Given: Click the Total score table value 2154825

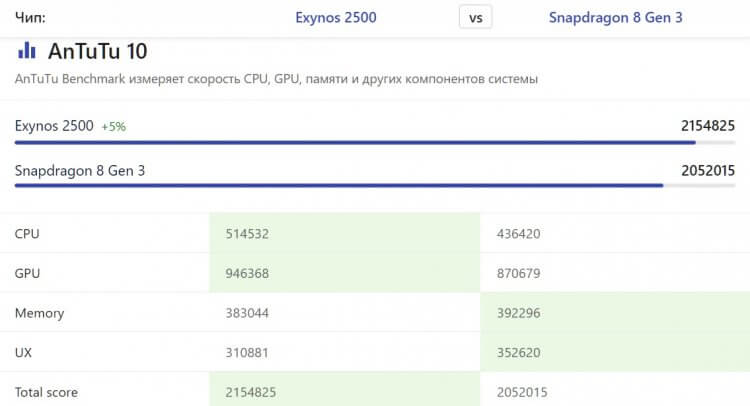Looking at the screenshot, I should 251,393.
